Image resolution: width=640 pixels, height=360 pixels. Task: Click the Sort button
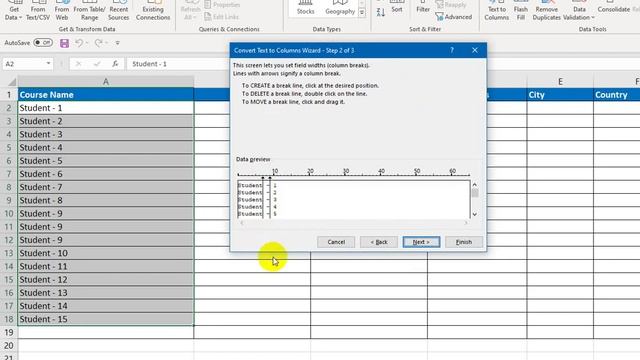(x=397, y=8)
